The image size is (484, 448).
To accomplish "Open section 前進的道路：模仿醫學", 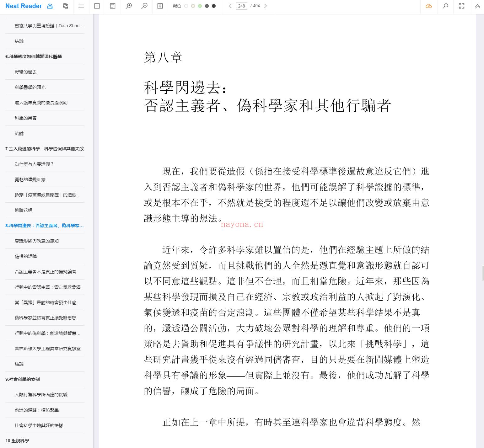I will click(37, 410).
